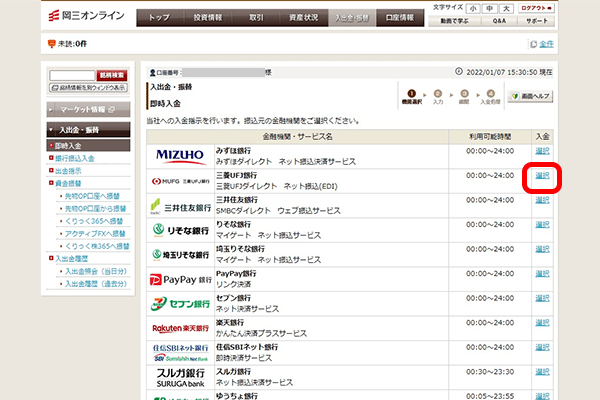Viewport: 600px width, 400px height.
Task: Open 先物OP口座から振替 link
Action: click(95, 209)
